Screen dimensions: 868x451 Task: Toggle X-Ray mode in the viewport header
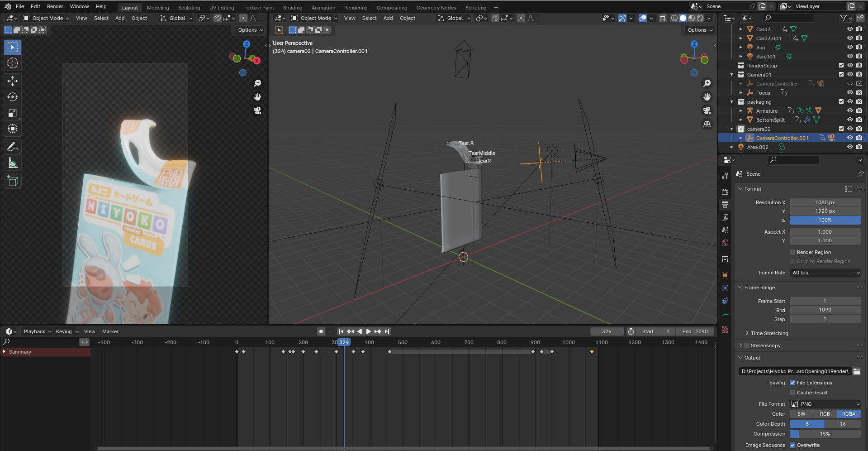coord(663,18)
